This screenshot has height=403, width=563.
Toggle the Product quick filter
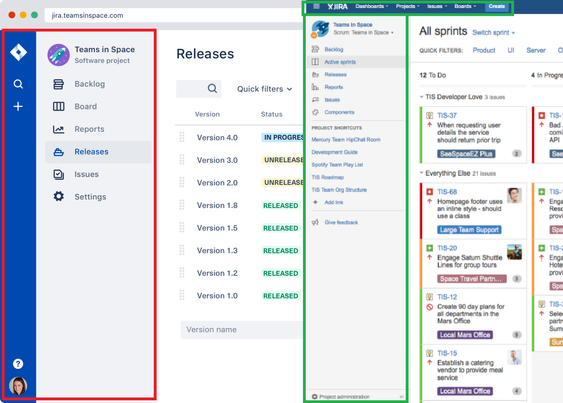[x=484, y=50]
